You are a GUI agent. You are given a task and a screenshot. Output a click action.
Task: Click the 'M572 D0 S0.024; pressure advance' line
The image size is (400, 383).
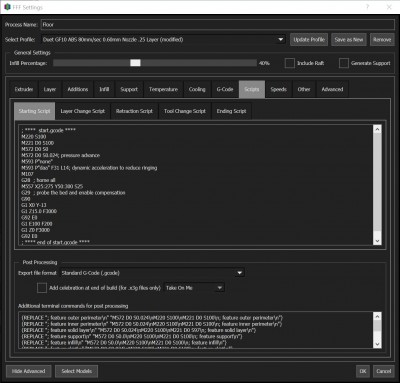pos(60,155)
